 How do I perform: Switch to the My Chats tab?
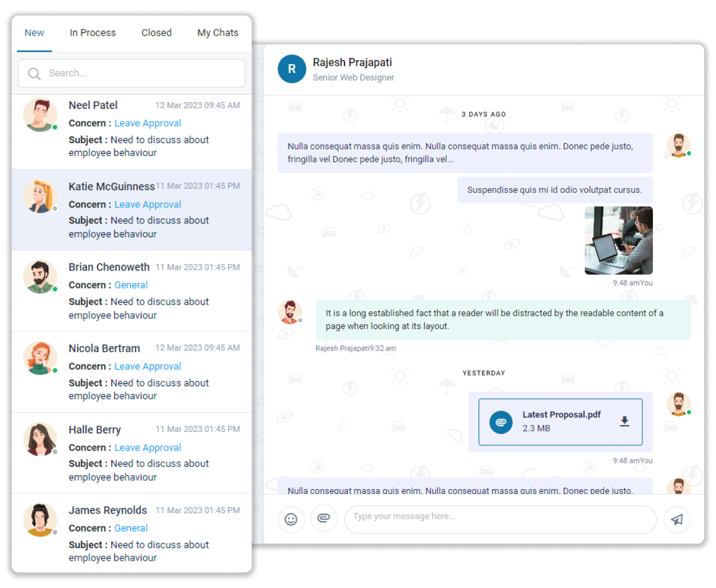tap(217, 33)
